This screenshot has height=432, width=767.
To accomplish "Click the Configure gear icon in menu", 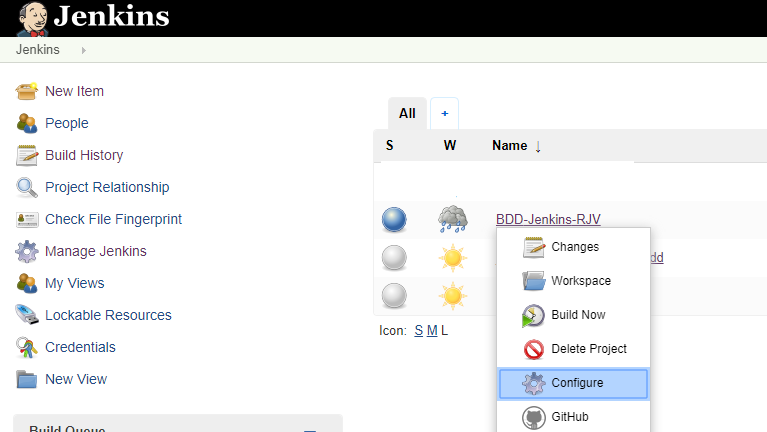I will (x=533, y=383).
